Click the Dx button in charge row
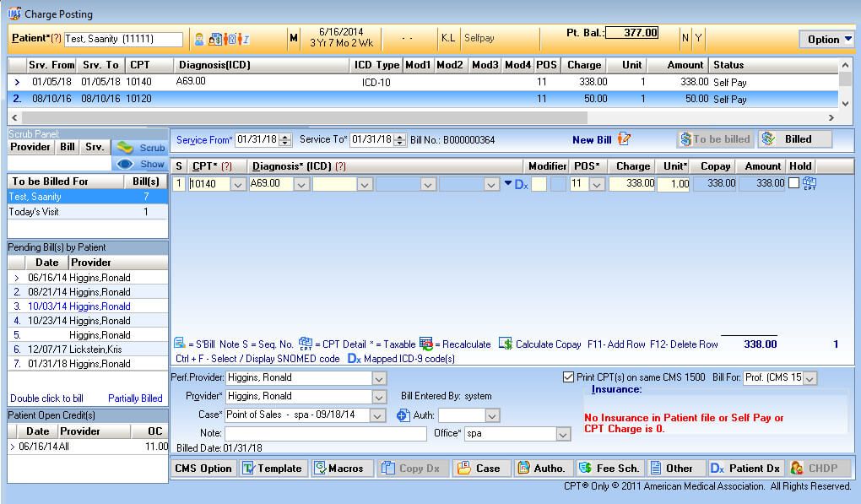Screen dimensions: 861x504 pyautogui.click(x=521, y=185)
